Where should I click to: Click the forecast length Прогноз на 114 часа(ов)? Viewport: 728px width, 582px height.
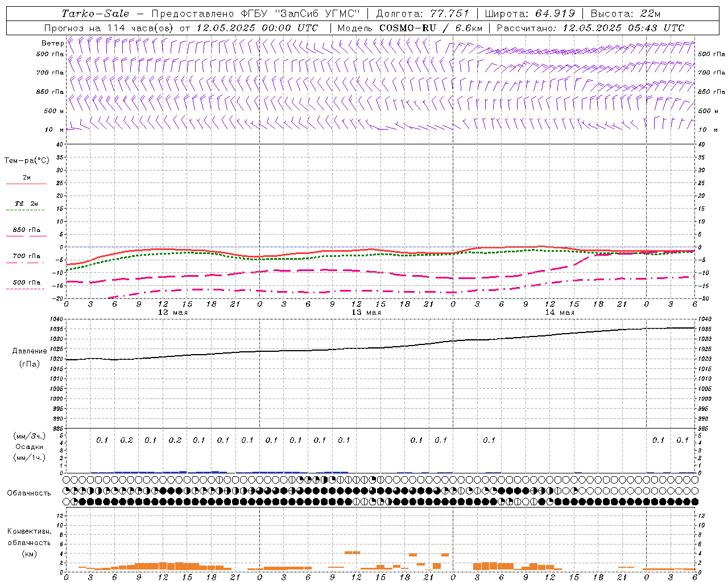(x=110, y=28)
